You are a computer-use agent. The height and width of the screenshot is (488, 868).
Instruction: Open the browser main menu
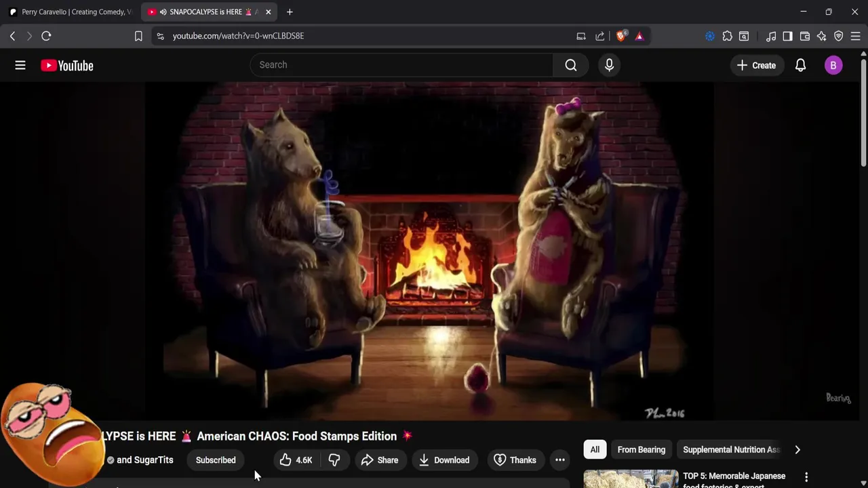click(x=856, y=36)
